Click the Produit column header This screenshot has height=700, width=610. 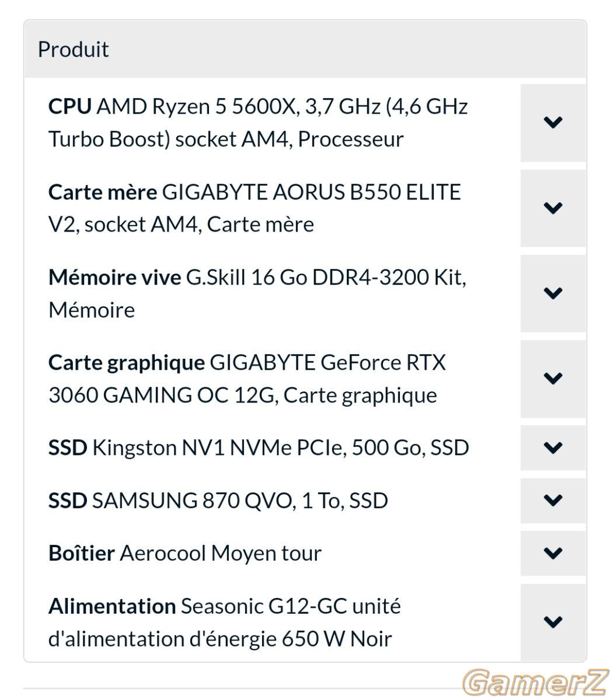[x=74, y=49]
